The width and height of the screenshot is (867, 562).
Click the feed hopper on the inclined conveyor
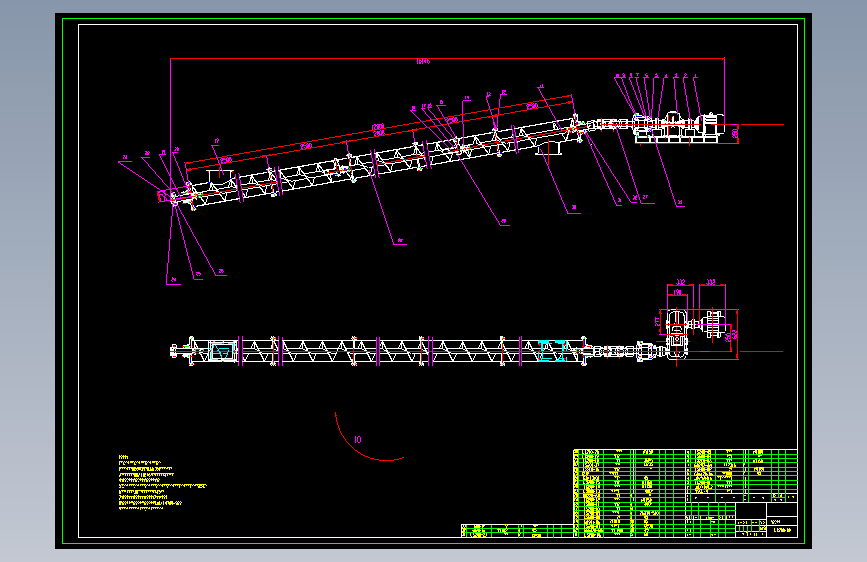point(220,176)
